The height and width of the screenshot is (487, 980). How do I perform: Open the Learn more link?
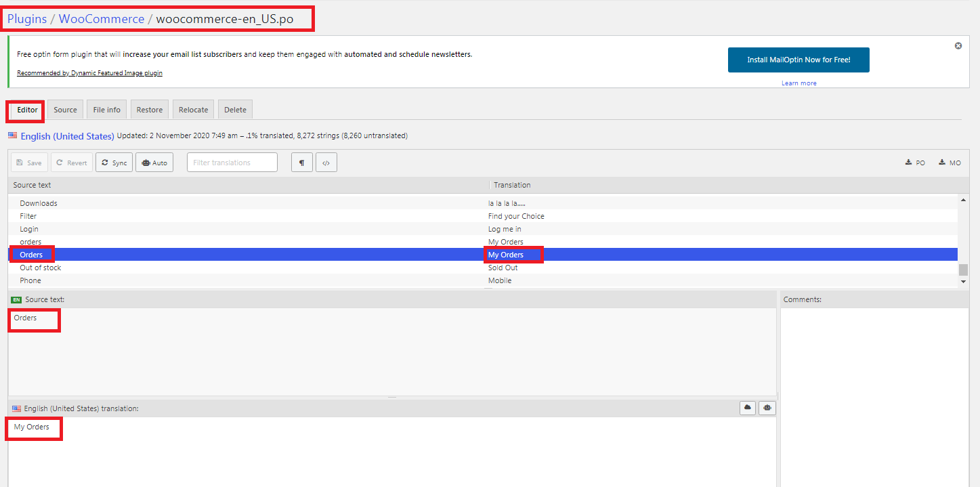click(799, 83)
